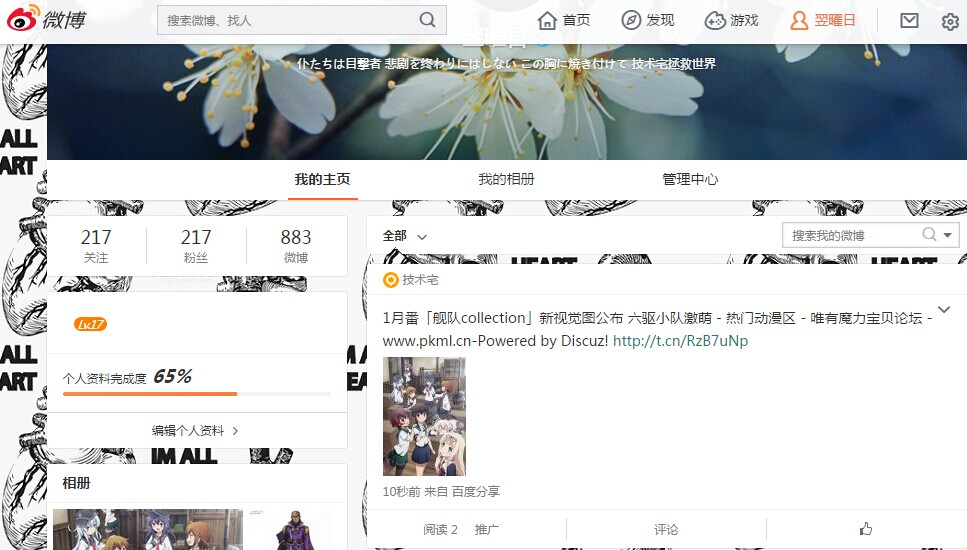Image resolution: width=967 pixels, height=550 pixels.
Task: Click the Weibo logo
Action: (47, 20)
